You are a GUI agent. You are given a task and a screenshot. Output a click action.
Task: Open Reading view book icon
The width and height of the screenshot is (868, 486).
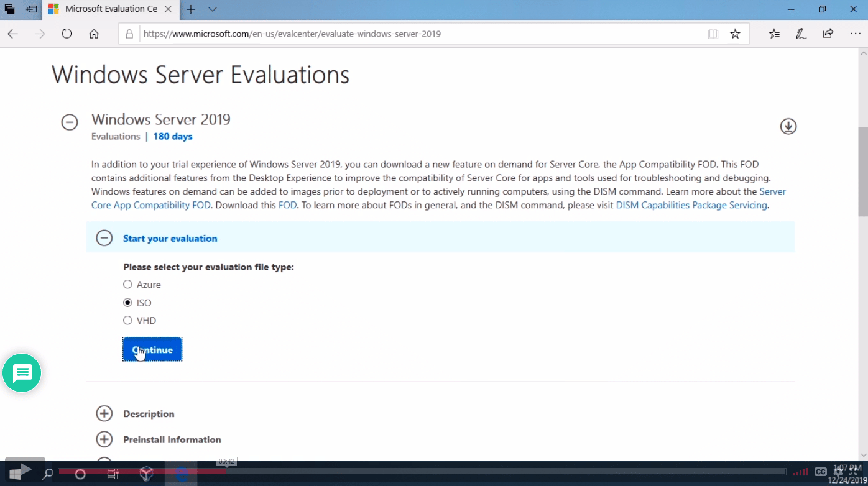[x=713, y=34]
